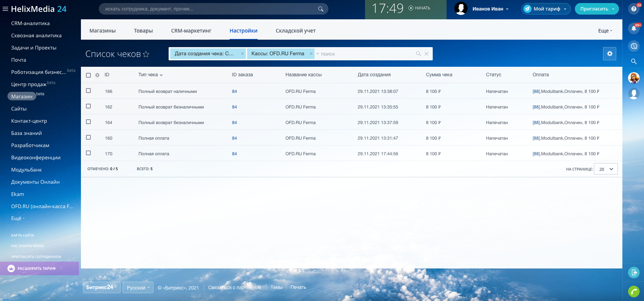Image resolution: width=644 pixels, height=301 pixels.
Task: Click the Расширить тариф button
Action: [x=37, y=268]
